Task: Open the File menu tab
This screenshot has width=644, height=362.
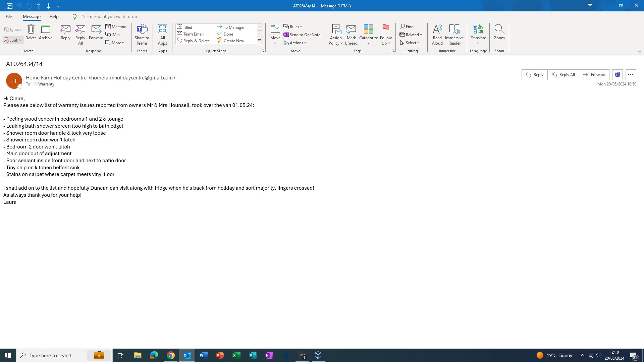Action: point(9,16)
